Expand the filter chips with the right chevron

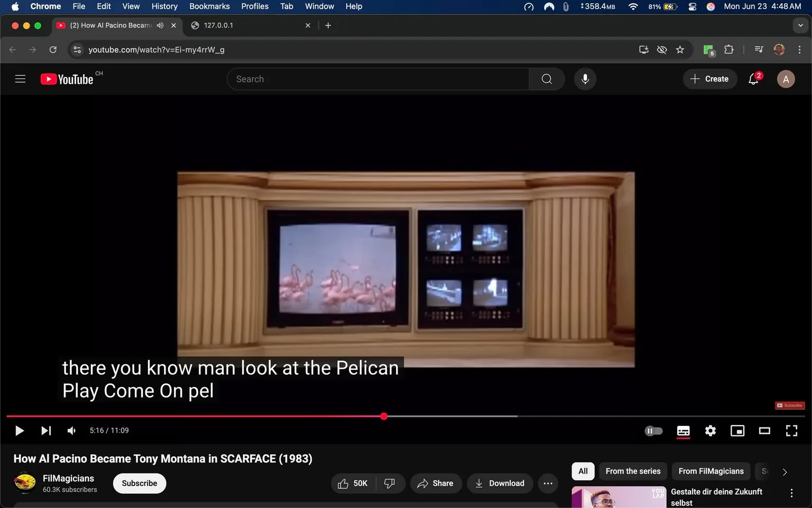(x=784, y=471)
